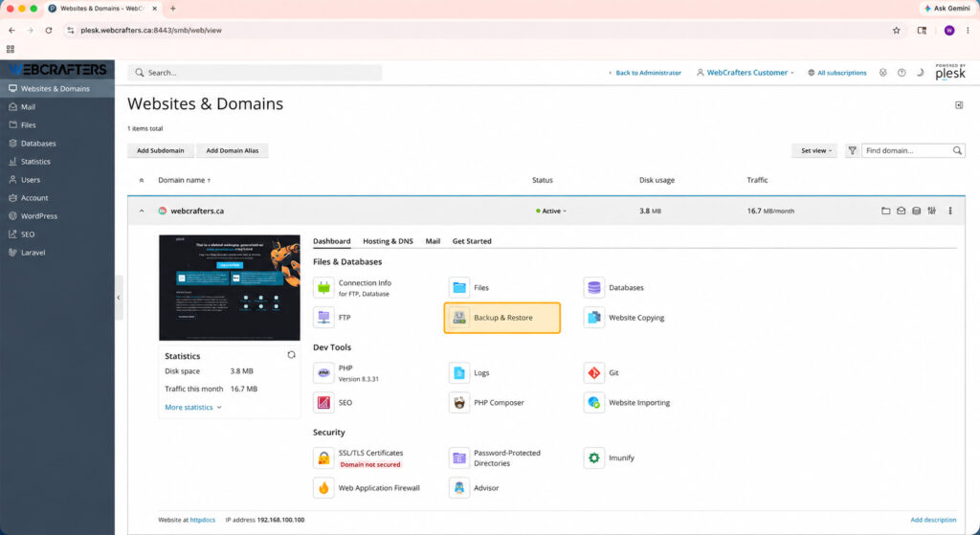Open the Logs viewer

pyautogui.click(x=469, y=372)
